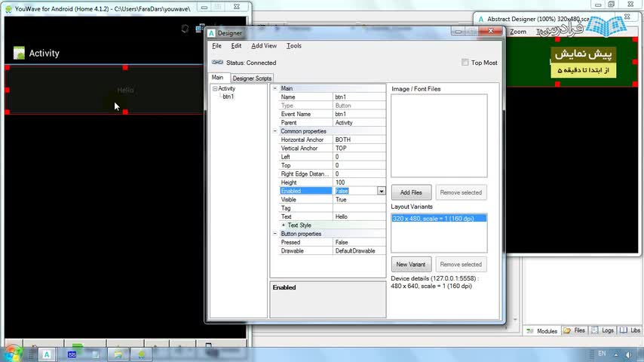Show hidden system tray icons
The width and height of the screenshot is (644, 362).
point(616,354)
